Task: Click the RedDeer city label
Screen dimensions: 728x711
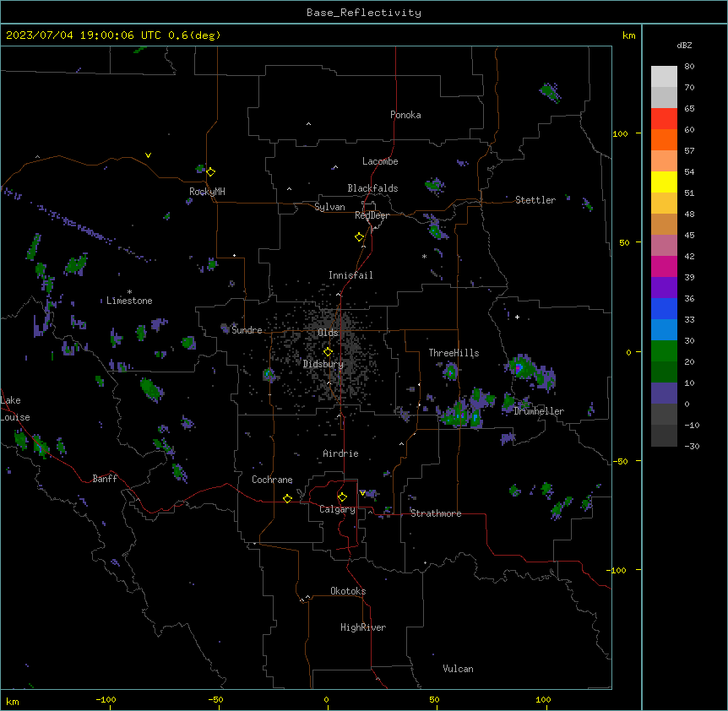Action: 372,215
